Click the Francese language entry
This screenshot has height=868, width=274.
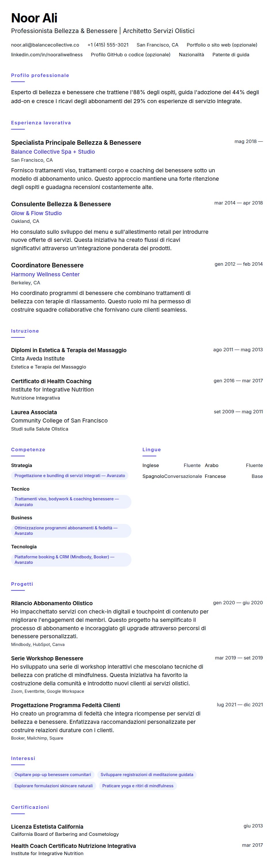point(234,476)
